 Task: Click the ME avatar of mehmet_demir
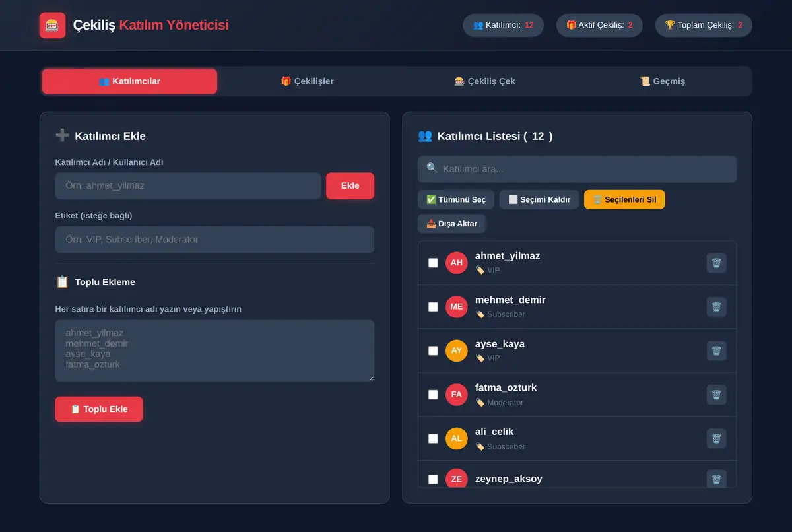457,307
